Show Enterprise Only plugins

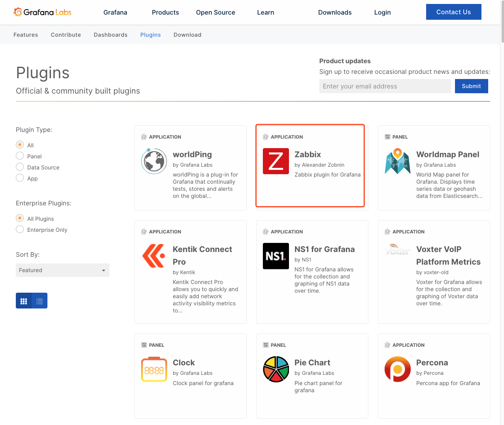click(20, 229)
